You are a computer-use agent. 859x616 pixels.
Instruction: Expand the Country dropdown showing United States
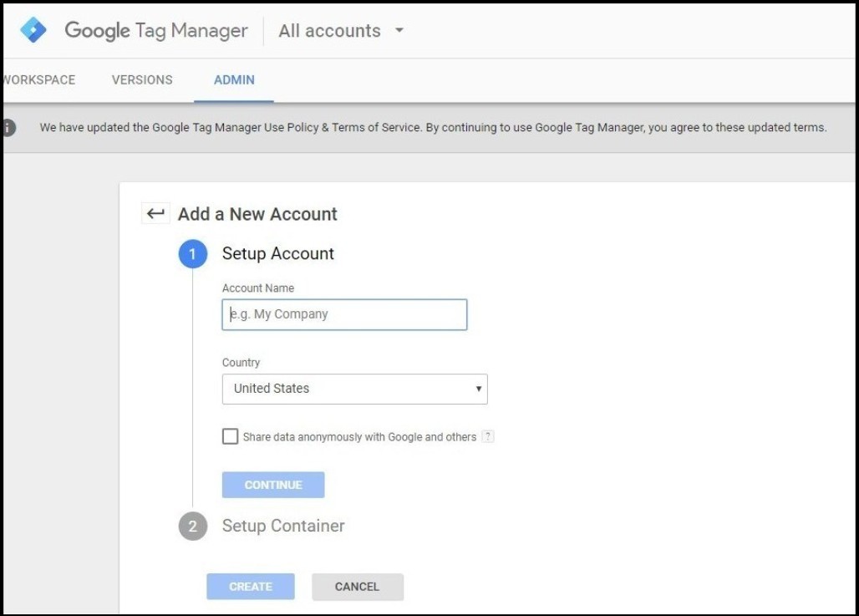pos(355,389)
